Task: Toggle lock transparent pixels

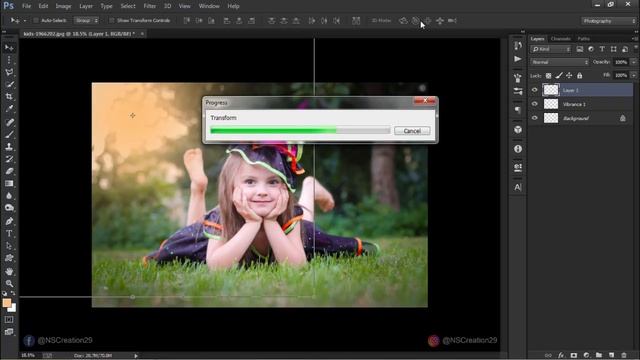Action: tap(549, 76)
